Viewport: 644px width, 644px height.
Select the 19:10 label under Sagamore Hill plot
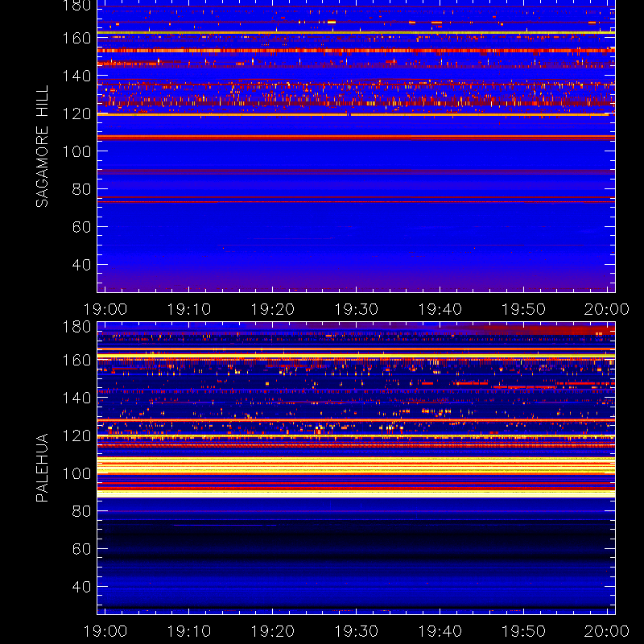(x=188, y=309)
